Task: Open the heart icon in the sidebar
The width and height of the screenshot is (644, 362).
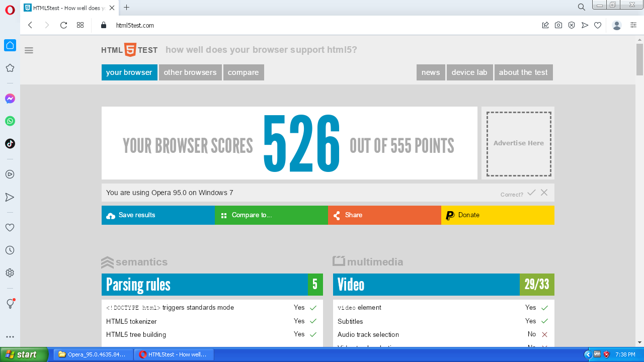Action: tap(10, 228)
